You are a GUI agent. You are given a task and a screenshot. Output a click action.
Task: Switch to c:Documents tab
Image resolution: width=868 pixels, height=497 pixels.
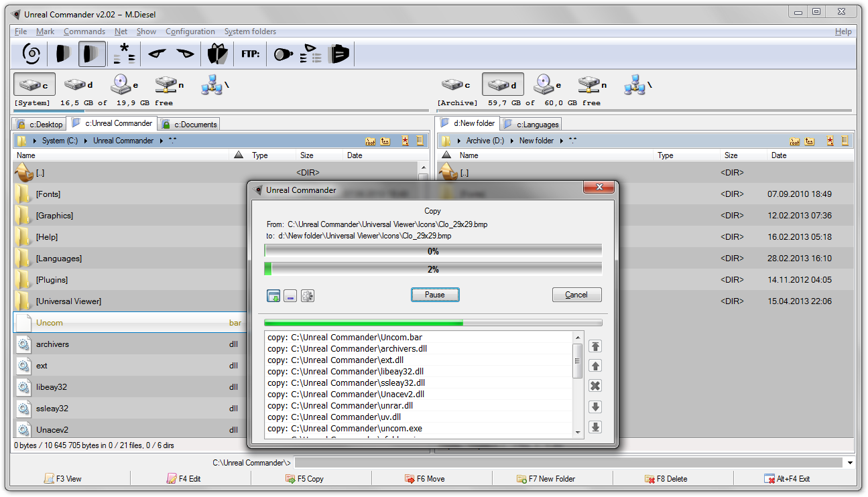pyautogui.click(x=190, y=124)
